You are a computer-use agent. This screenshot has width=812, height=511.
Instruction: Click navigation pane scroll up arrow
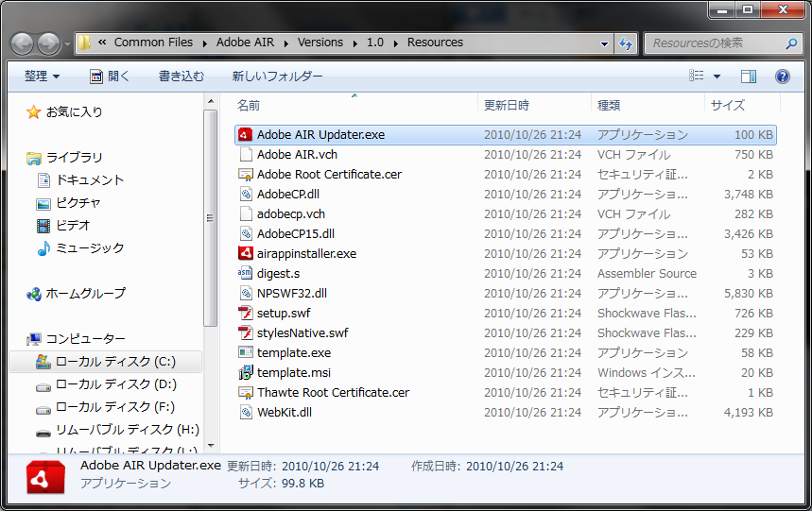coord(210,101)
